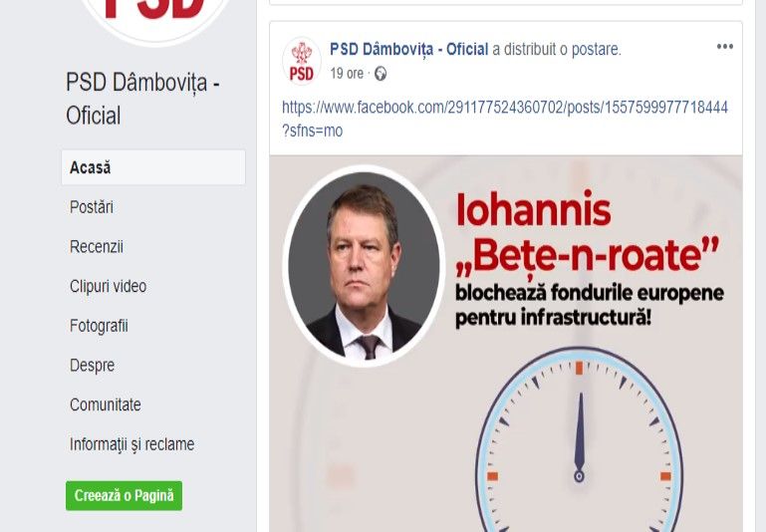Open the three-dot post options menu
Screen dimensions: 766x532
coord(724,47)
